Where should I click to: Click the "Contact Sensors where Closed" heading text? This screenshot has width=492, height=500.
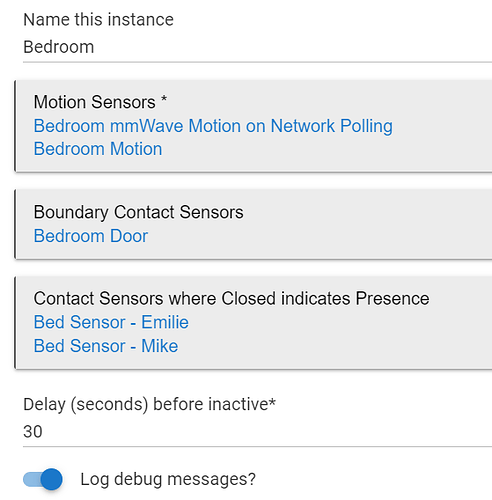pos(155,298)
